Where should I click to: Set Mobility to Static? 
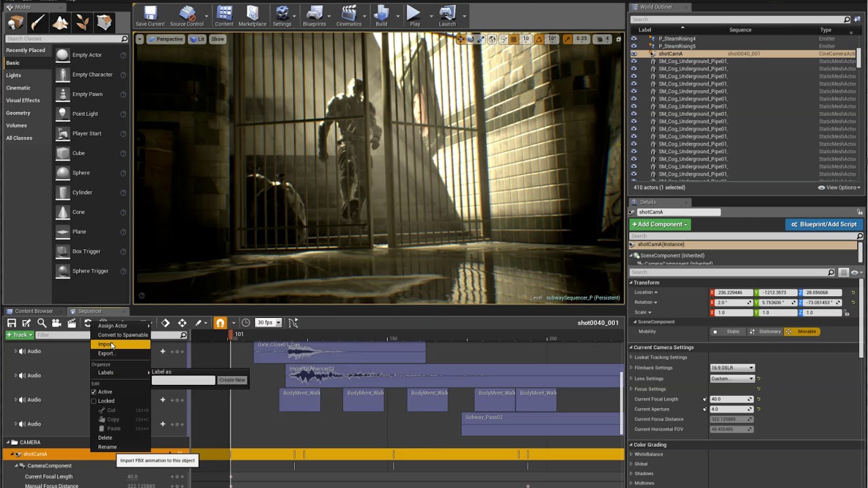pyautogui.click(x=728, y=331)
